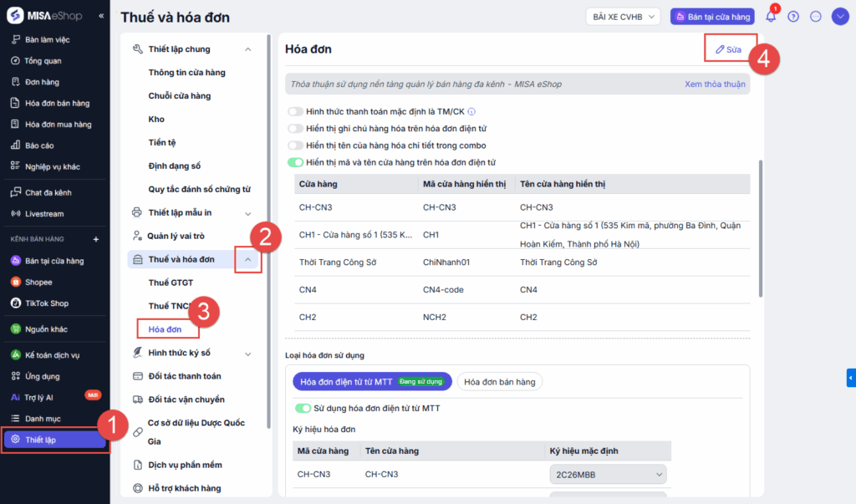
Task: Open Hóa đơn submenu item
Action: pos(165,329)
